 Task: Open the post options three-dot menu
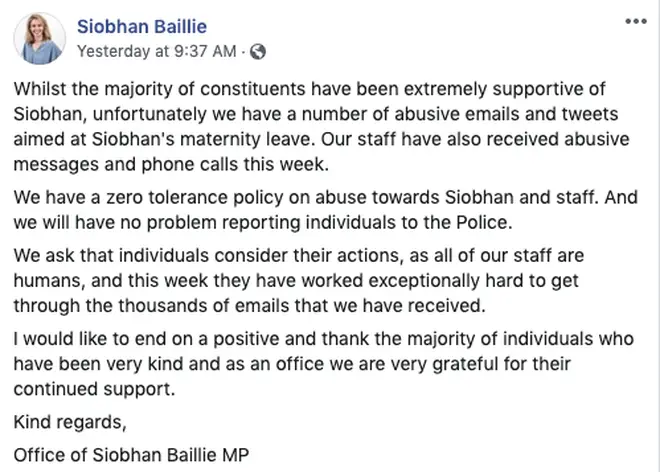[636, 21]
